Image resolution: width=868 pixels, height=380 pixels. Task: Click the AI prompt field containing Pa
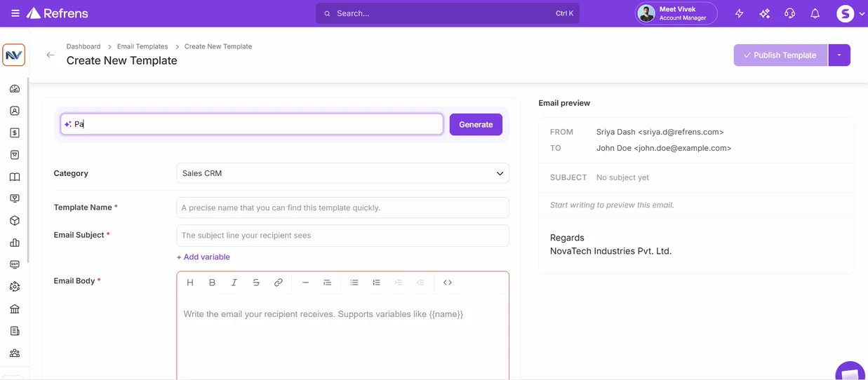(x=252, y=124)
